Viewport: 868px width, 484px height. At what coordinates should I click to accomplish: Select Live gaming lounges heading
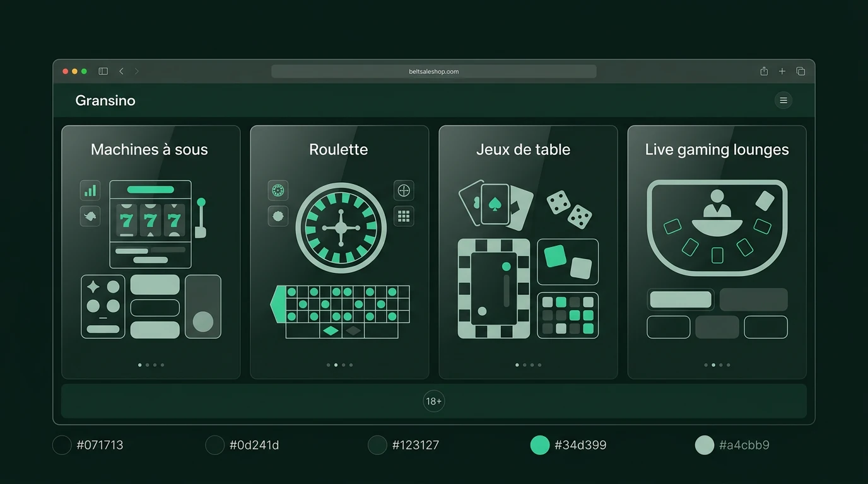click(x=717, y=149)
